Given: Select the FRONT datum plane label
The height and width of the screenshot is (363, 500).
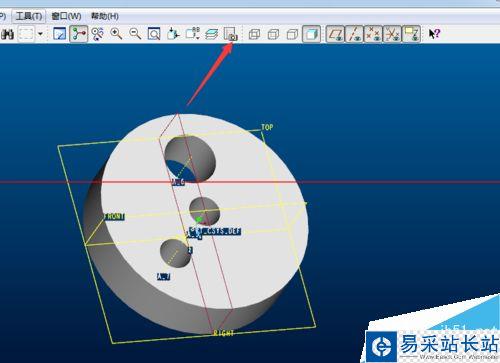Looking at the screenshot, I should 114,217.
